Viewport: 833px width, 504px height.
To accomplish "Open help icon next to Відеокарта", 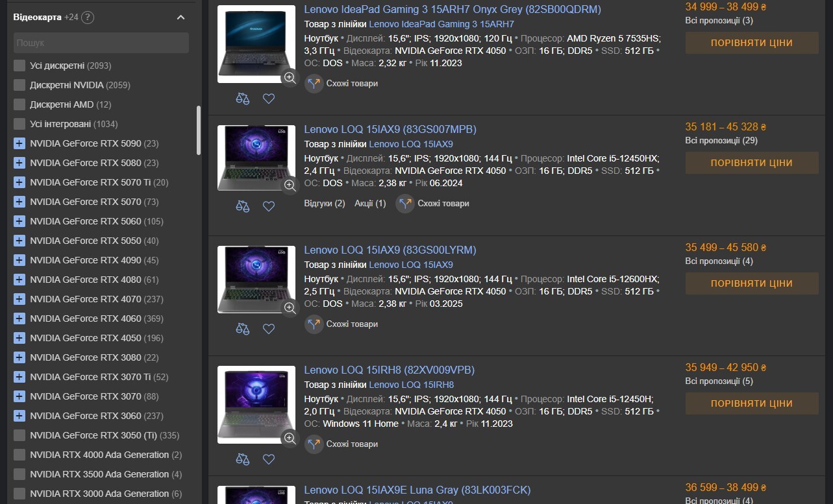I will [88, 18].
